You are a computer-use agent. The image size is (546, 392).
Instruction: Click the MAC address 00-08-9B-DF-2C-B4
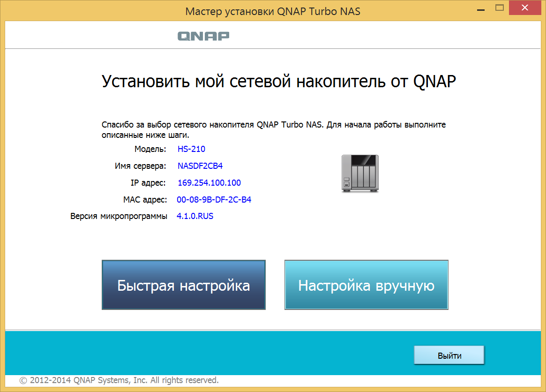point(214,200)
